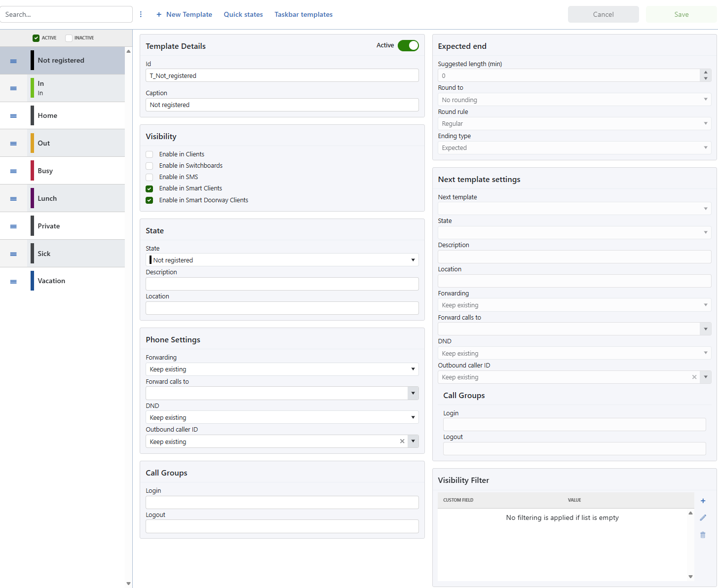This screenshot has width=718, height=588.
Task: Open the State dropdown showing Not registered
Action: [x=282, y=260]
